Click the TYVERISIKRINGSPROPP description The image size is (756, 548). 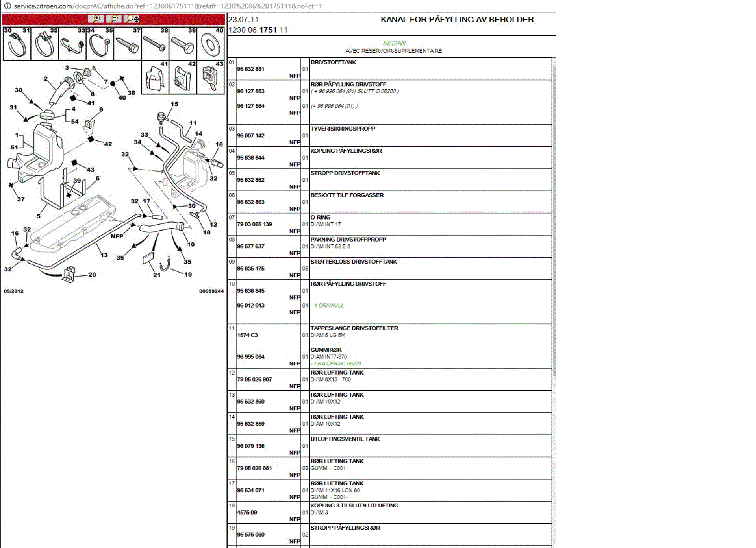[343, 129]
